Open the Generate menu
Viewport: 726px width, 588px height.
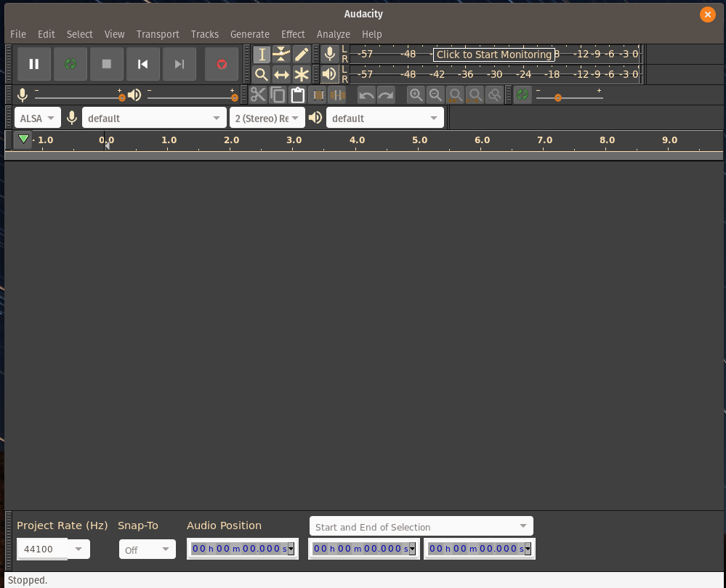[249, 34]
